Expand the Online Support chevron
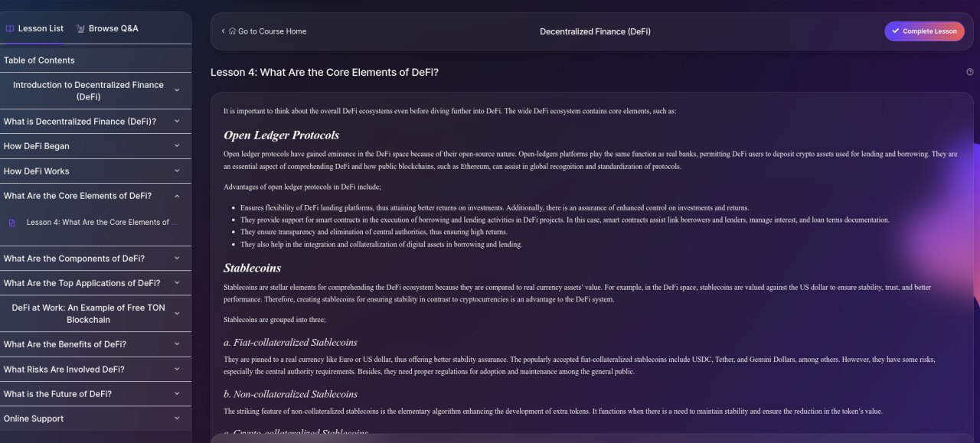 point(177,419)
